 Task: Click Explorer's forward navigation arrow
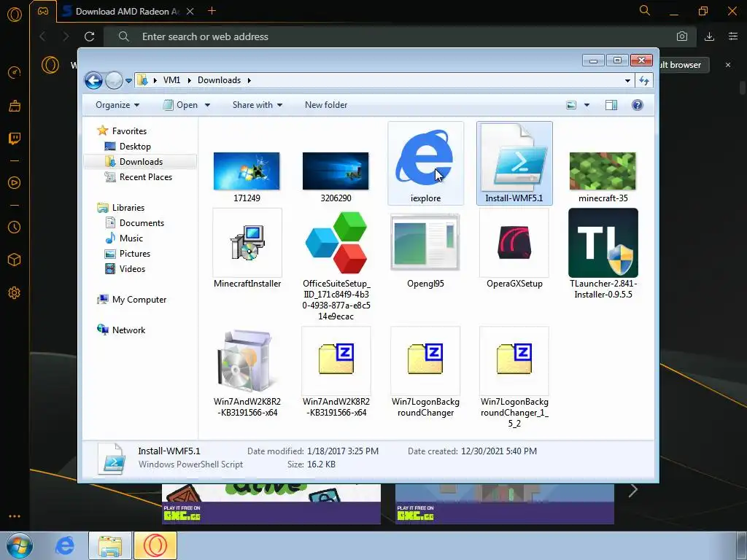pyautogui.click(x=113, y=80)
